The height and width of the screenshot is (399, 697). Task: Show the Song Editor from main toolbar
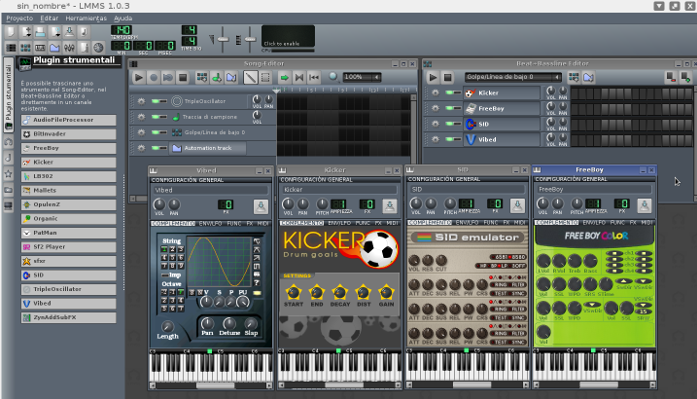coord(11,48)
